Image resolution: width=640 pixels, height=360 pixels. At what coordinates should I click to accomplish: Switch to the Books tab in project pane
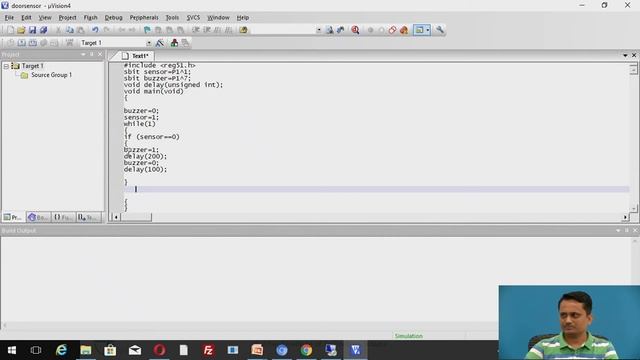(38, 217)
